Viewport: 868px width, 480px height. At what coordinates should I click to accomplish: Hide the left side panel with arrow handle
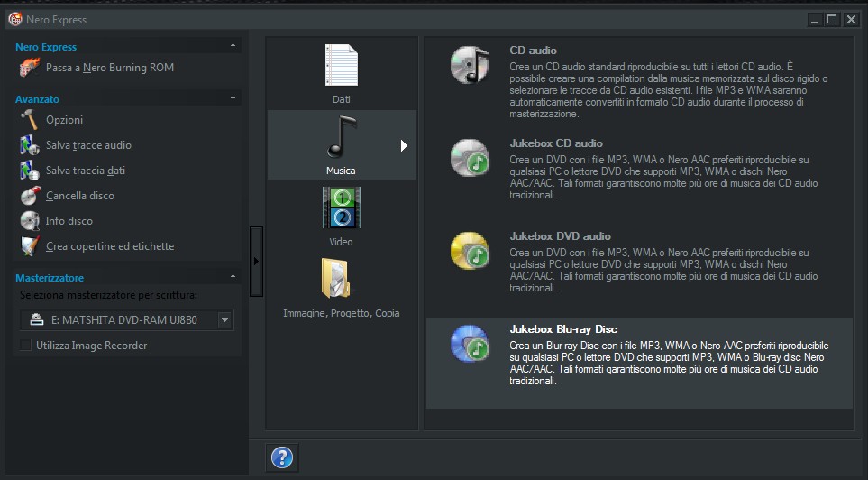[256, 261]
